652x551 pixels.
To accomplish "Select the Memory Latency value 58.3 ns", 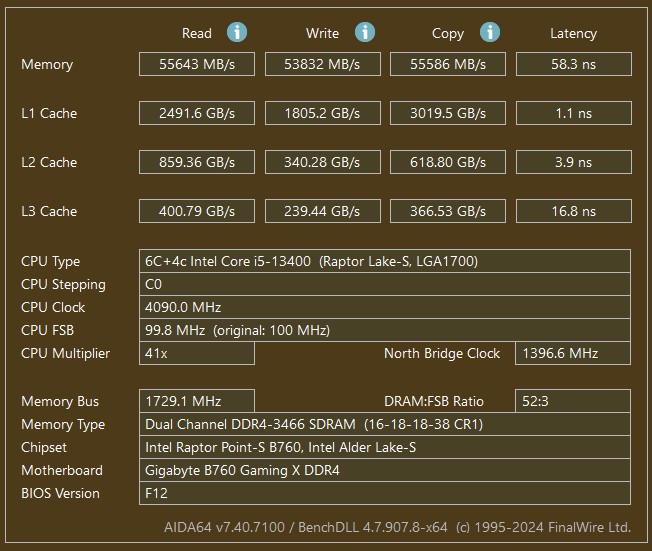I will pos(574,64).
